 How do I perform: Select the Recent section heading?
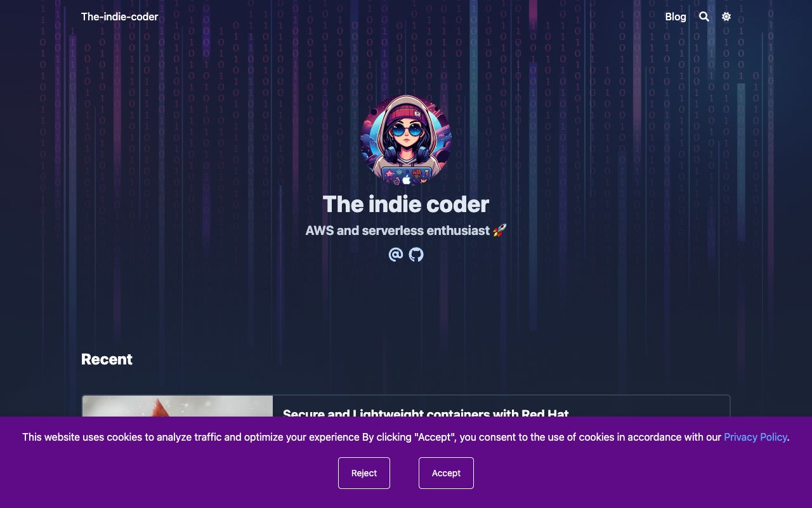pos(107,359)
